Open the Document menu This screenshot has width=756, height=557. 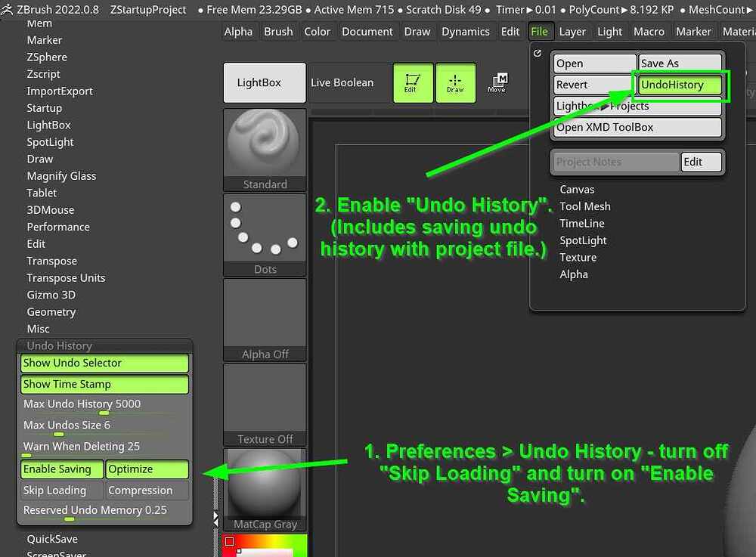[367, 32]
